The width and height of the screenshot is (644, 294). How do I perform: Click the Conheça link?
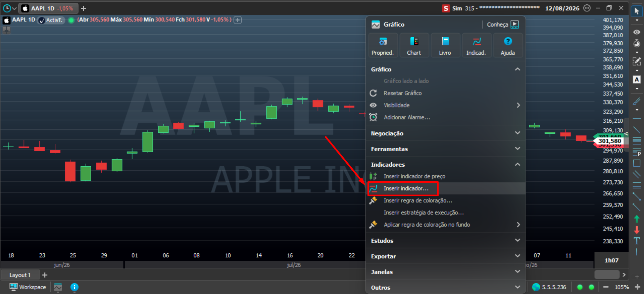tap(497, 25)
